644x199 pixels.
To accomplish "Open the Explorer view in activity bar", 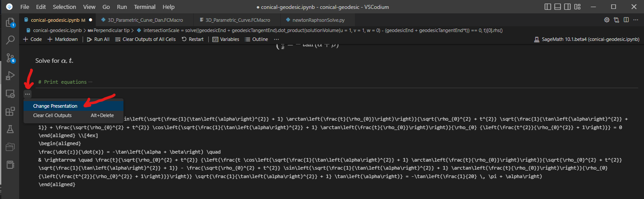I will (10, 23).
